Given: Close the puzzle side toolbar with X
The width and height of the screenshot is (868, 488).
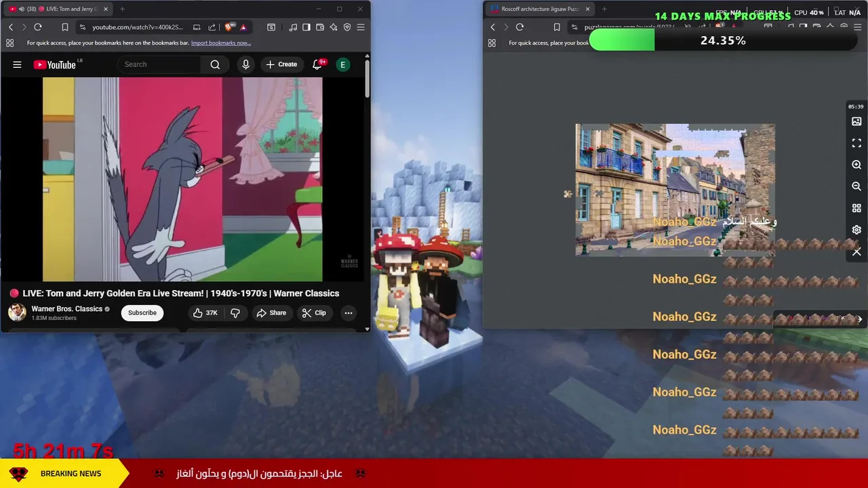Looking at the screenshot, I should click(x=856, y=251).
